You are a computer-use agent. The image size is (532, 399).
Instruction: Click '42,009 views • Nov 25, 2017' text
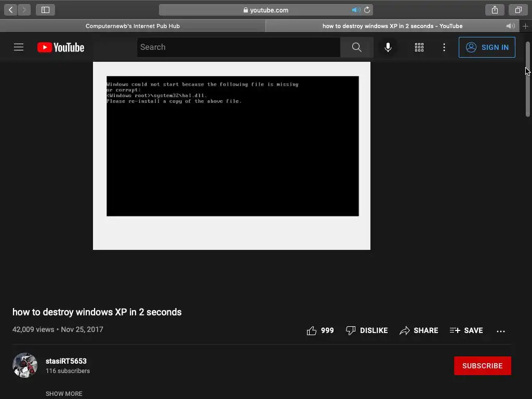point(58,329)
